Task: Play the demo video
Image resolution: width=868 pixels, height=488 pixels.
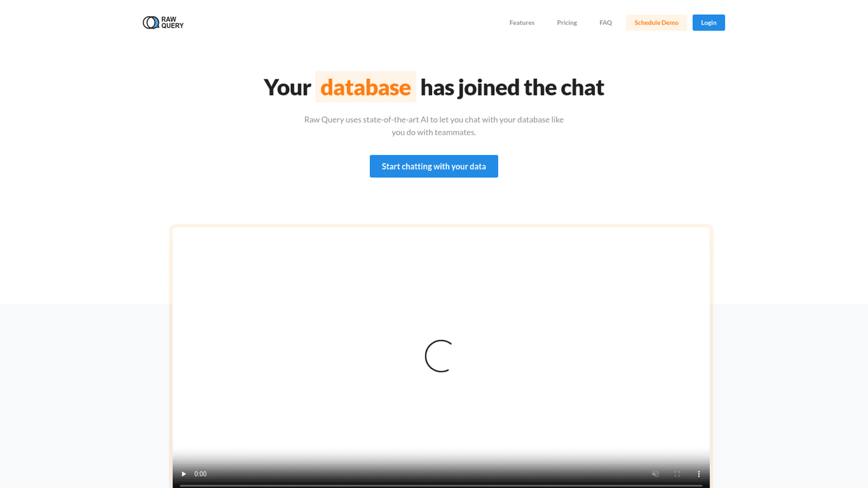Action: pos(184,474)
